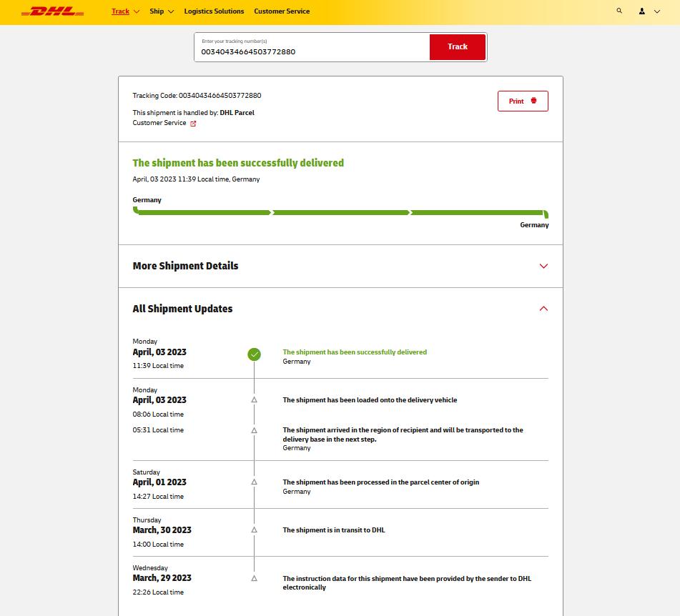The width and height of the screenshot is (680, 616).
Task: Open Customer Service in the top navigation
Action: coord(282,11)
